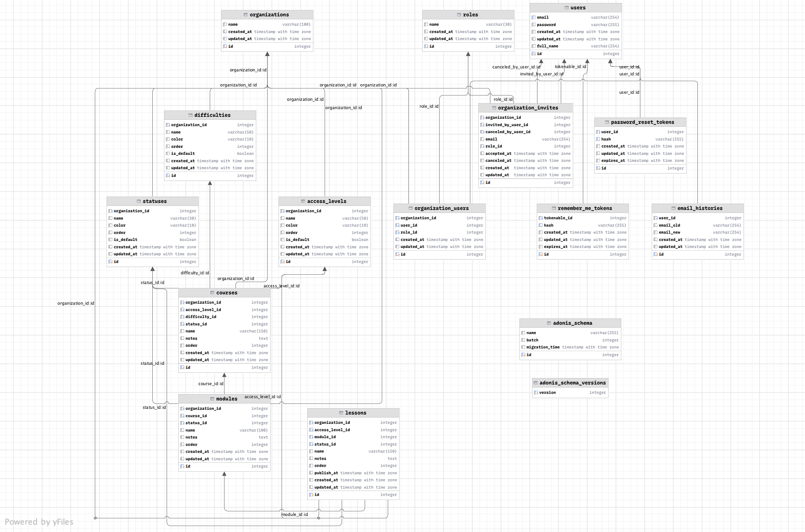
Task: Select canceled_at column in organization_invites
Action: 525,161
